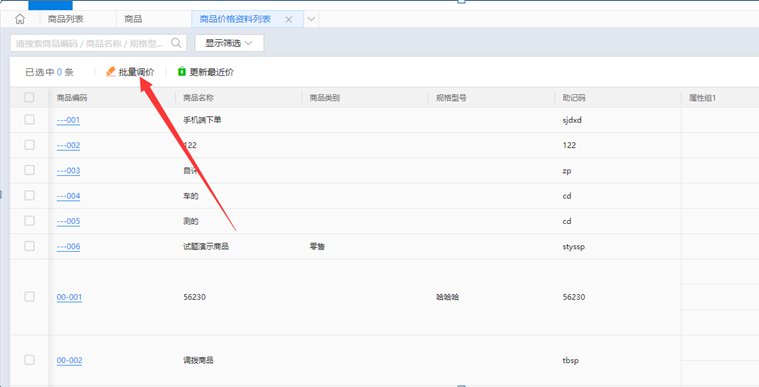Check the box for item ---001
The width and height of the screenshot is (759, 387).
(30, 120)
